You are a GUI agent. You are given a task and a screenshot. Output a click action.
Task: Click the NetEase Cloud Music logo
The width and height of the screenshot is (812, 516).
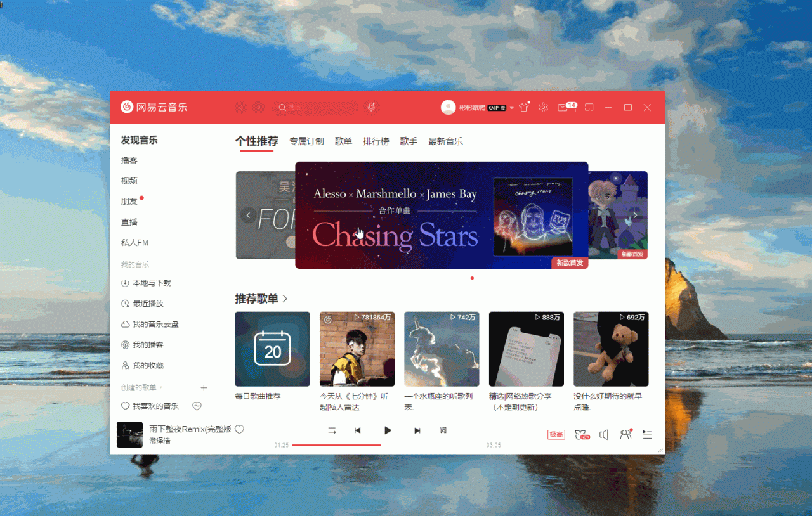154,107
